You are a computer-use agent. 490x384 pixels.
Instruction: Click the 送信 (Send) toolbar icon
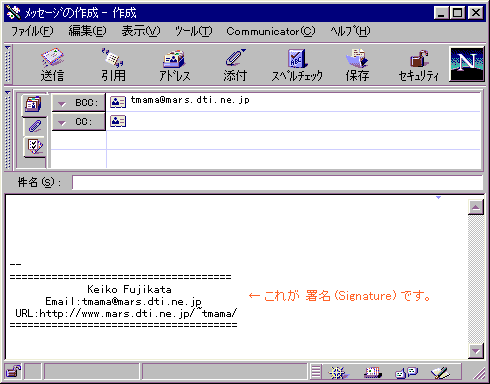52,65
